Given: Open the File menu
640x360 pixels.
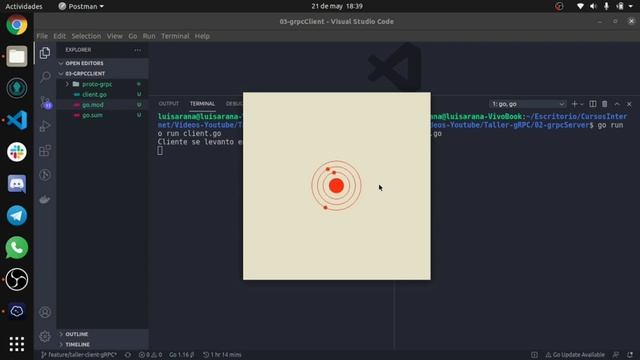Looking at the screenshot, I should (42, 36).
